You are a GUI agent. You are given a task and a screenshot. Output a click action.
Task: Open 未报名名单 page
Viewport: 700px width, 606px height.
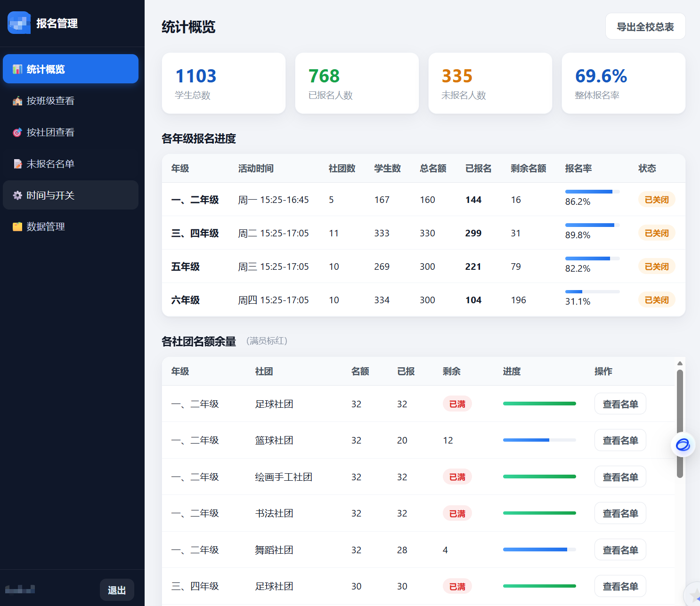click(71, 164)
